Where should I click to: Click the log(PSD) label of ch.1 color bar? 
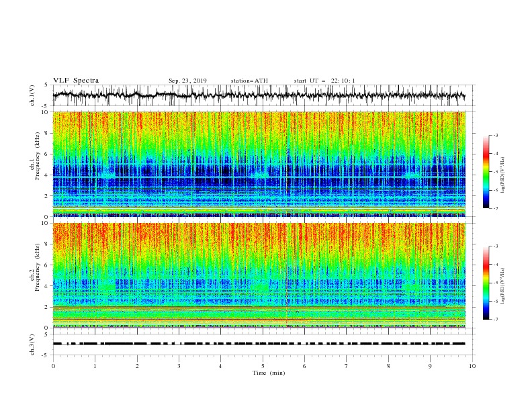coord(503,175)
